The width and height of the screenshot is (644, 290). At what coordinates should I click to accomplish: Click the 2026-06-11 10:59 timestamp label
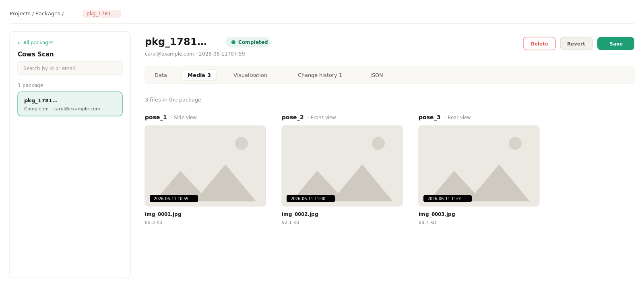point(174,199)
